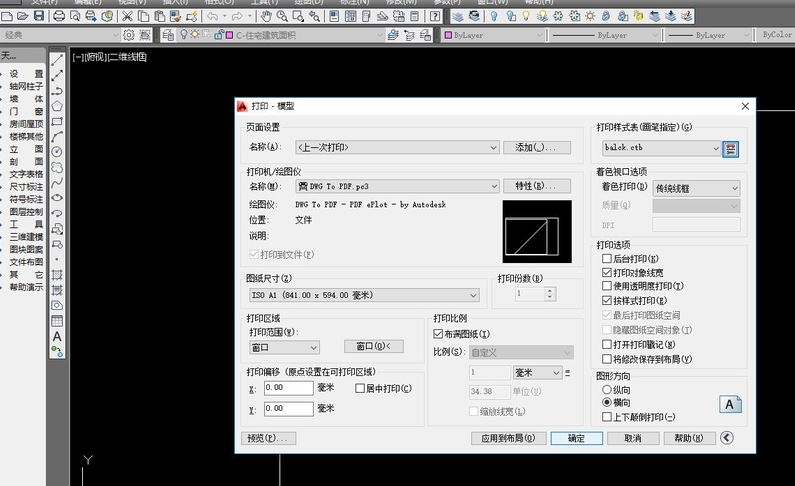
Task: Select the Polygon draw tool
Action: [x=57, y=106]
